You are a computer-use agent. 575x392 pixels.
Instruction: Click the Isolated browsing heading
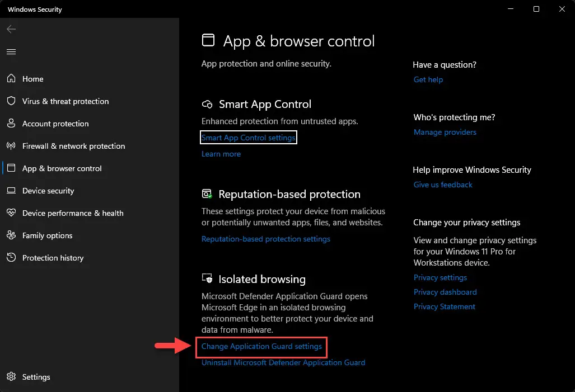pyautogui.click(x=262, y=279)
